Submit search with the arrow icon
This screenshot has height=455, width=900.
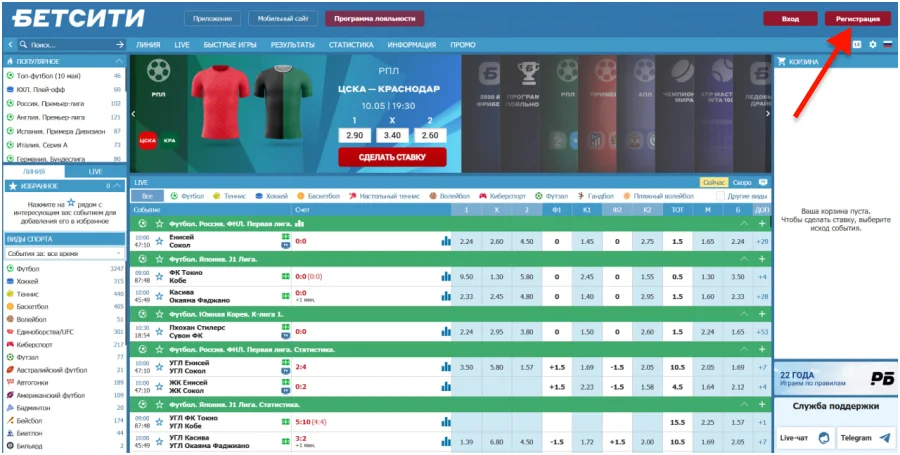[119, 44]
